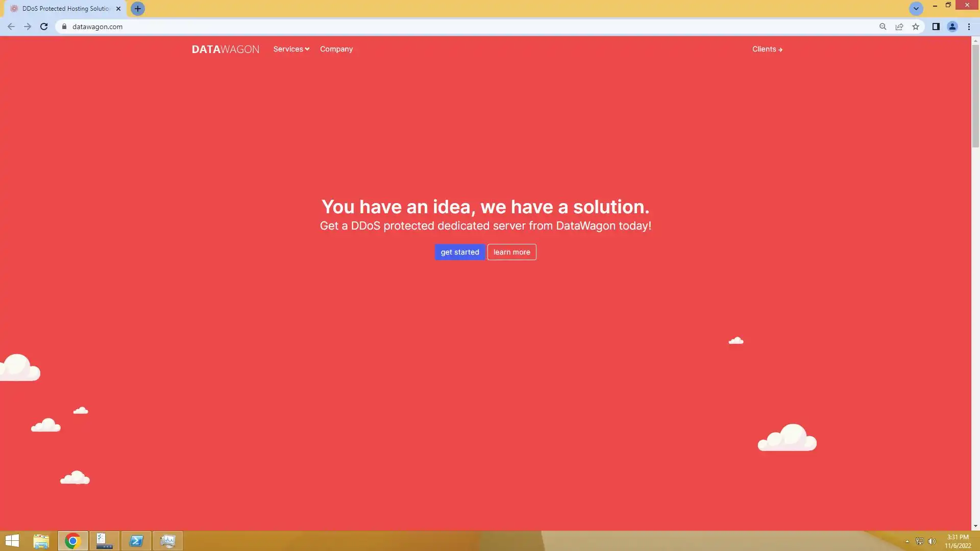Toggle the browser side panel icon
The height and width of the screenshot is (551, 980).
[x=936, y=27]
